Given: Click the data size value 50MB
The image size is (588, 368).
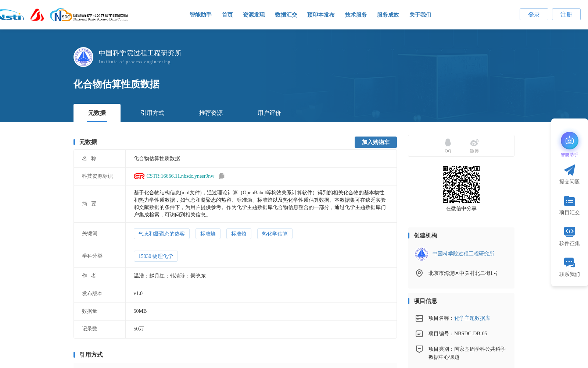Looking at the screenshot, I should (x=140, y=311).
